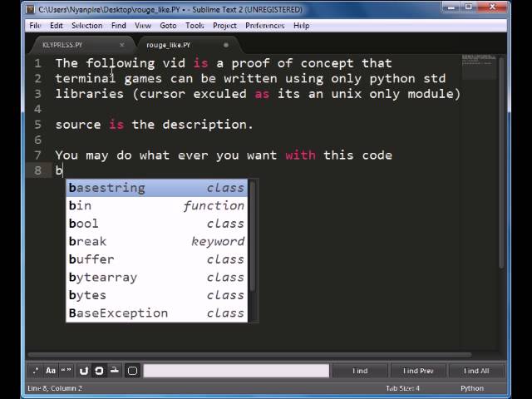Open Python syntax selector in status bar

[472, 388]
